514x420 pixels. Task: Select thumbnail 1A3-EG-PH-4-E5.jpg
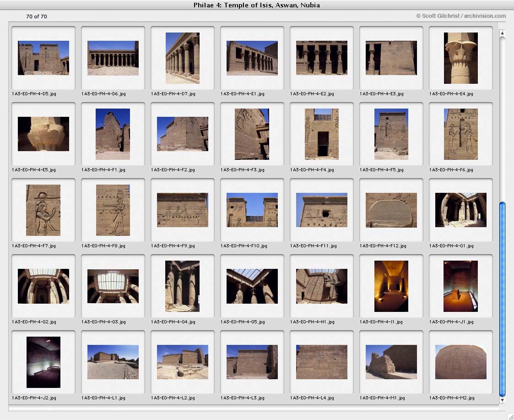pyautogui.click(x=43, y=134)
